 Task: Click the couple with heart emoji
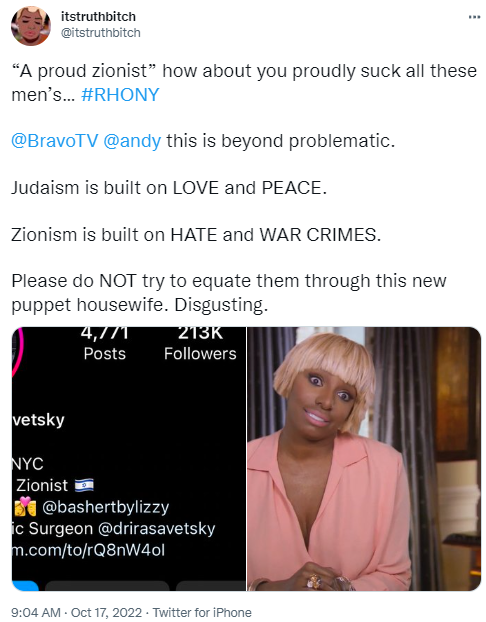[25, 507]
